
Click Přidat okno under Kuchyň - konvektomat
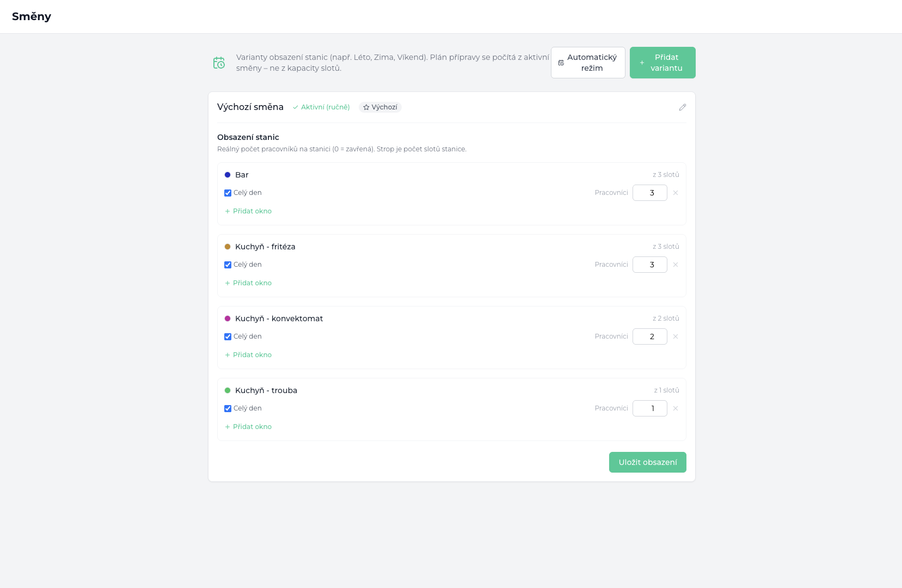click(x=248, y=355)
